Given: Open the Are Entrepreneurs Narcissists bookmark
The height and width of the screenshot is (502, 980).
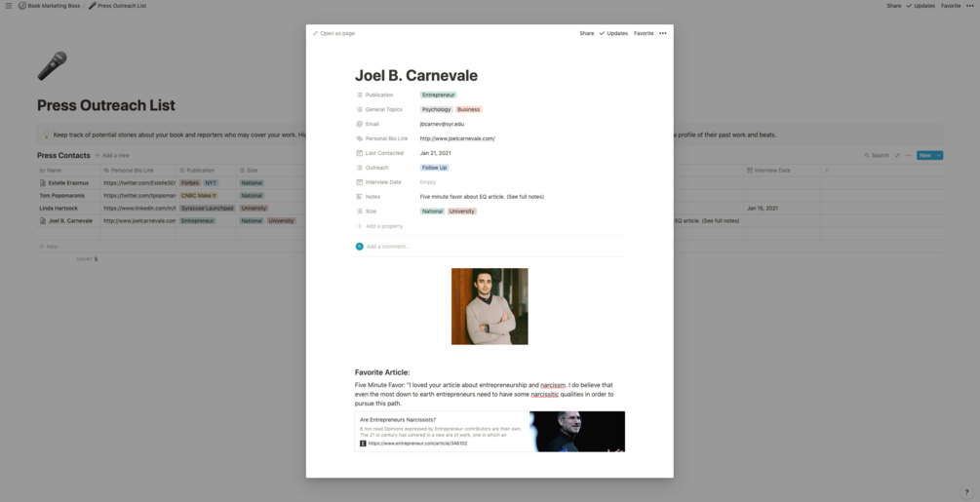Looking at the screenshot, I should 490,432.
